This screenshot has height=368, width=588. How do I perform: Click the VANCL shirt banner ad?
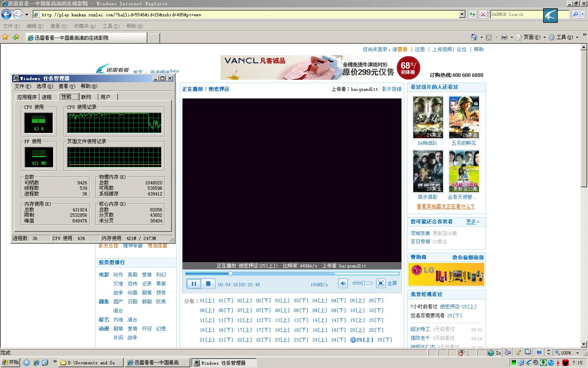tap(320, 67)
